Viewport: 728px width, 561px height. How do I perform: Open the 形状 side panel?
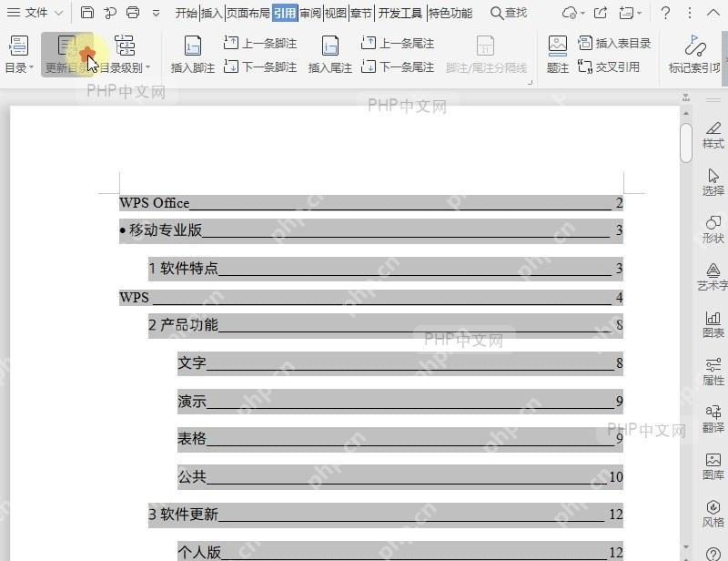pyautogui.click(x=713, y=229)
